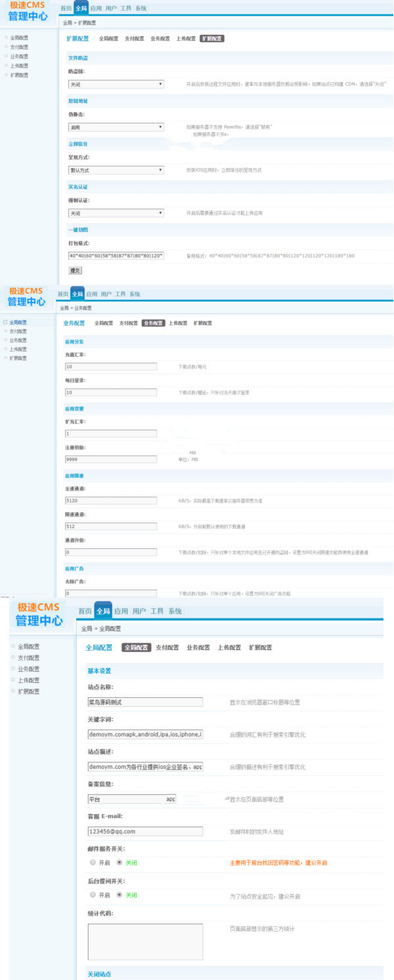This screenshot has height=980, width=394.
Task: Click the 限速通道 field showing 512
Action: (x=110, y=526)
